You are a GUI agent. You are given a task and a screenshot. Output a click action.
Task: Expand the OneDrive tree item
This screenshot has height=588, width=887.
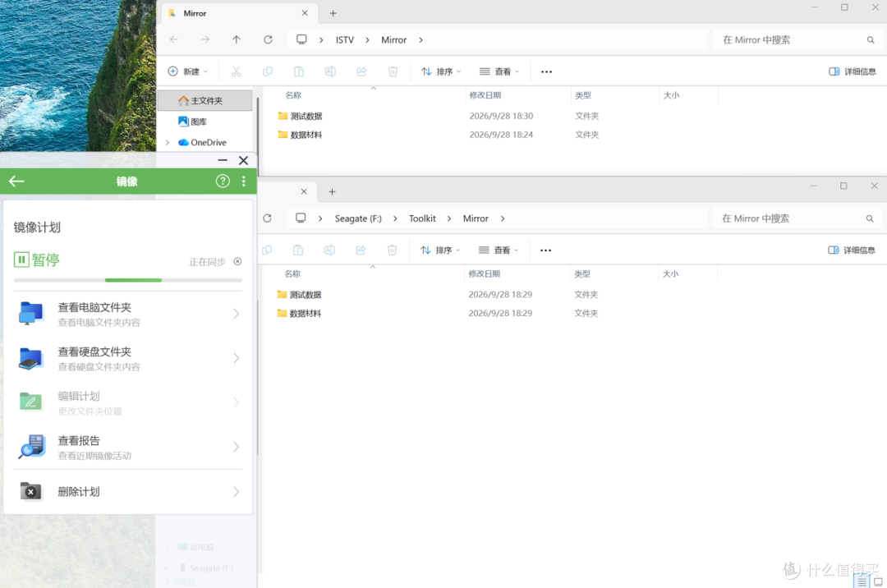(168, 142)
